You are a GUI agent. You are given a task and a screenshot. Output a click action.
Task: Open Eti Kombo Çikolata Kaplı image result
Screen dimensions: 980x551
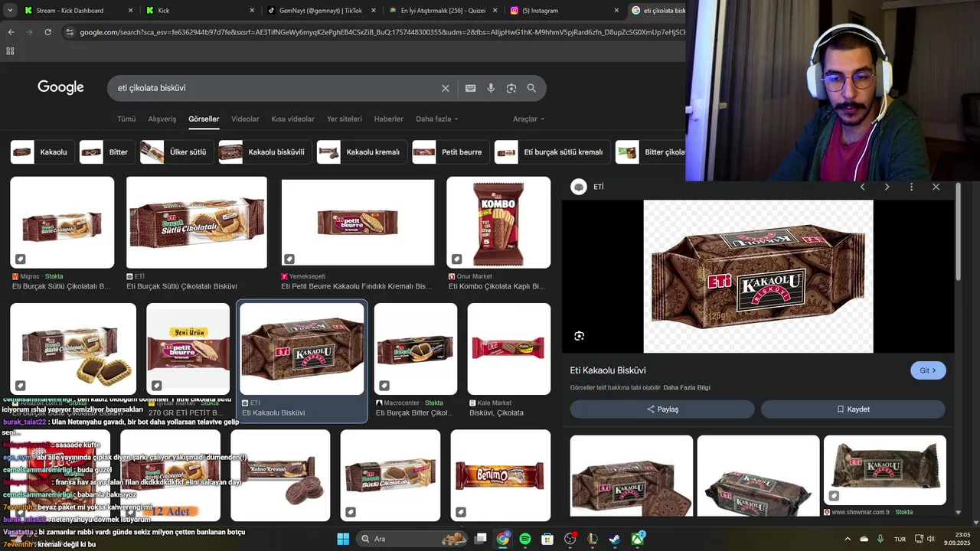(498, 223)
